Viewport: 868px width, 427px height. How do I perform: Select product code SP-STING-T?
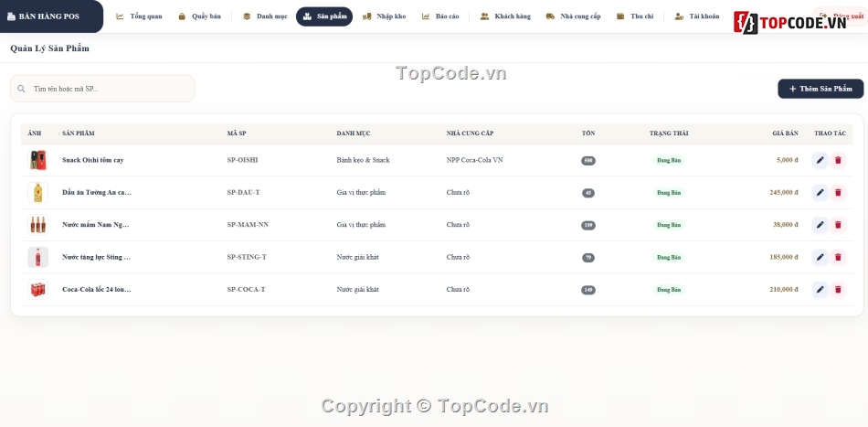(x=247, y=258)
